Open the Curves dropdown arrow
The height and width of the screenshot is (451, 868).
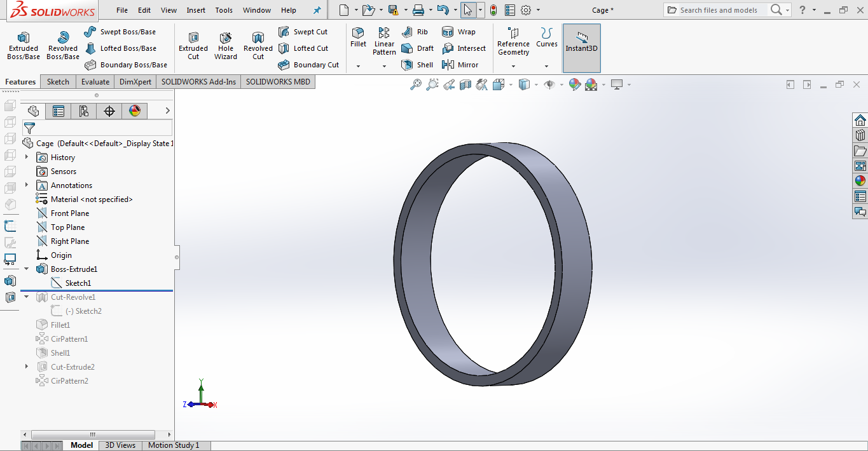[x=546, y=66]
